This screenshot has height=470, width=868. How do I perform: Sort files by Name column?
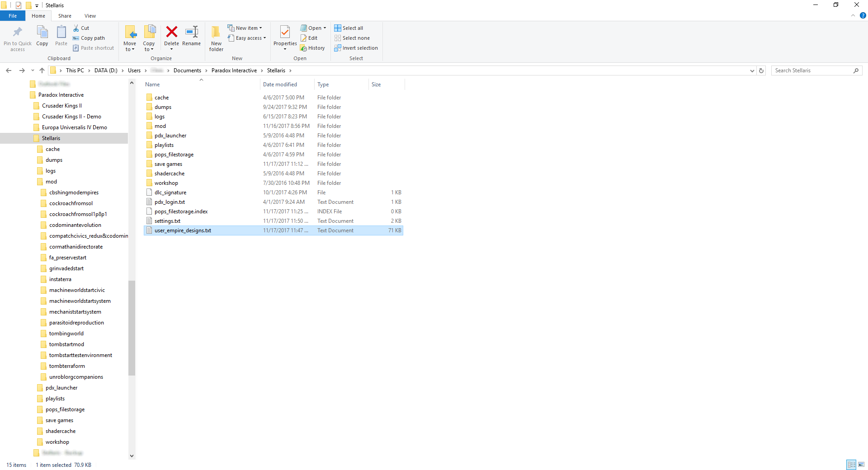201,85
